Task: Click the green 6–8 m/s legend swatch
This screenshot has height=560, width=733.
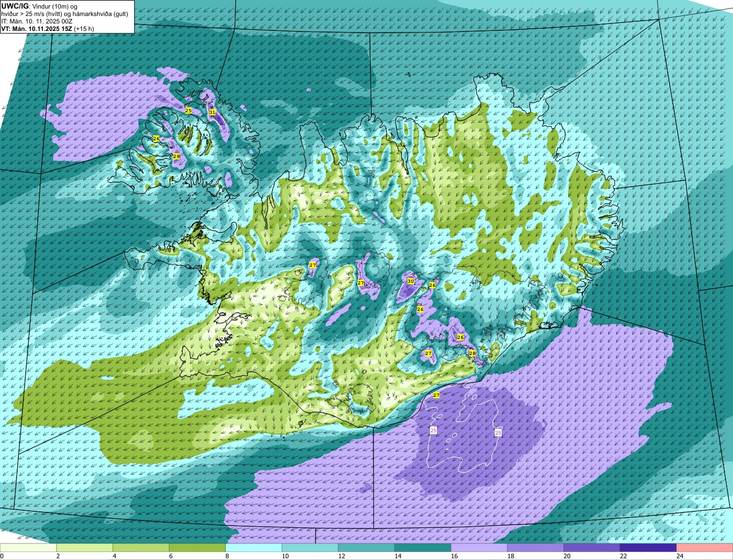Action: click(x=198, y=548)
